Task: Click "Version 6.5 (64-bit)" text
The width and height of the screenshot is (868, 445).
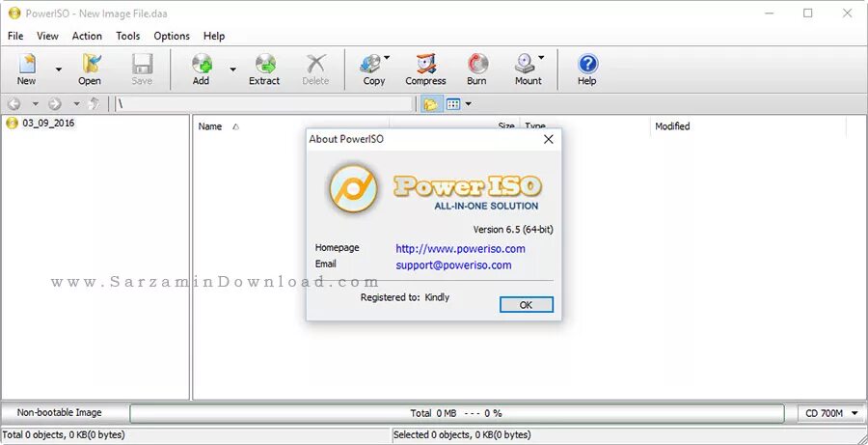Action: [x=513, y=230]
